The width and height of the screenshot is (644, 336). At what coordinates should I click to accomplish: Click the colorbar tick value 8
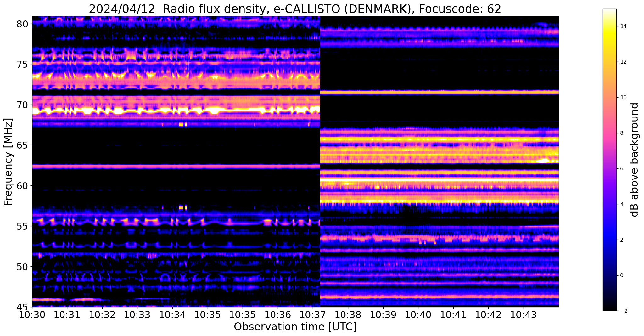tap(621, 133)
